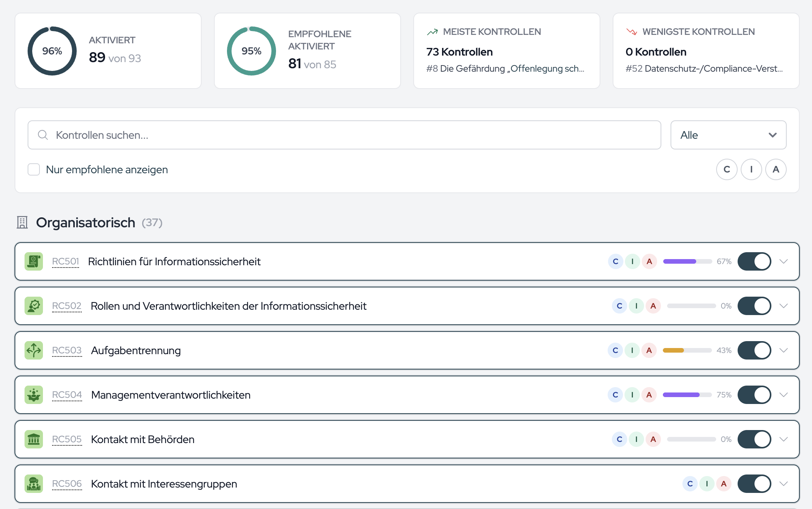Screen dimensions: 812x509
Task: Enable Nur empfohlene anzeigen checkbox
Action: click(x=34, y=169)
